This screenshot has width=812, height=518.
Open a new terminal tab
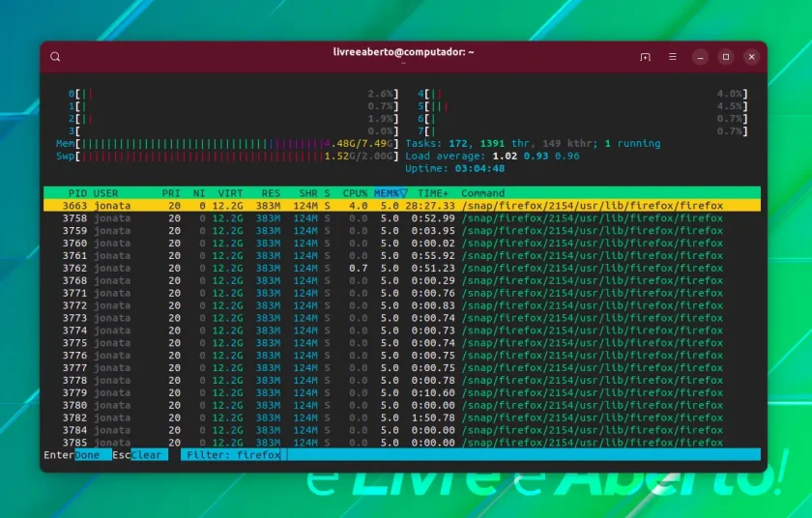(x=645, y=57)
